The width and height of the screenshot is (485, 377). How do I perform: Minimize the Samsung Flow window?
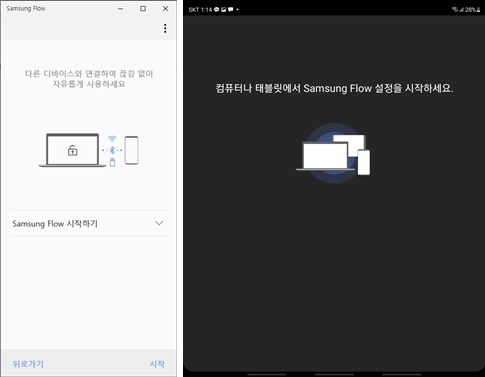(121, 9)
